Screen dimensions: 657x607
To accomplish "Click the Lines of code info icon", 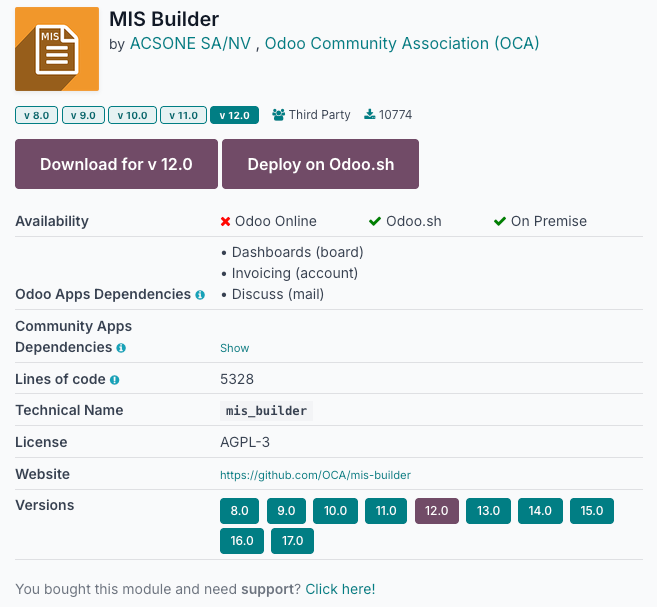I will coord(114,380).
